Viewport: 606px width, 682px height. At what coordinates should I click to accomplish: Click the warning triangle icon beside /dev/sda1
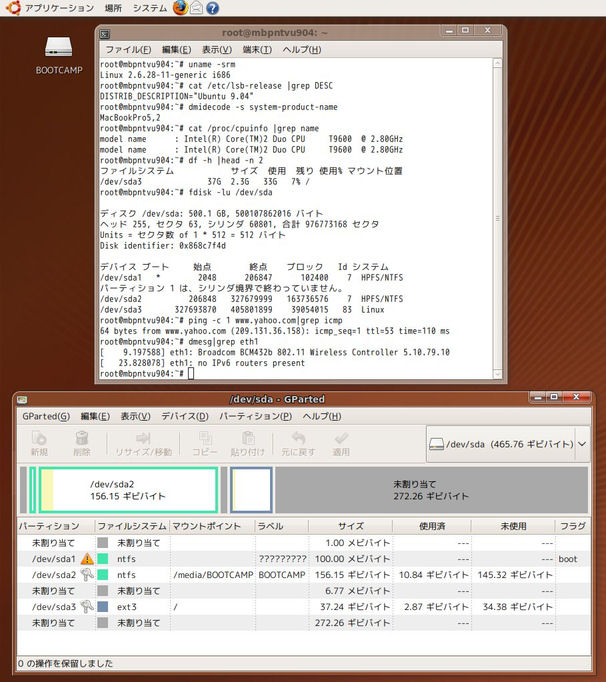87,558
